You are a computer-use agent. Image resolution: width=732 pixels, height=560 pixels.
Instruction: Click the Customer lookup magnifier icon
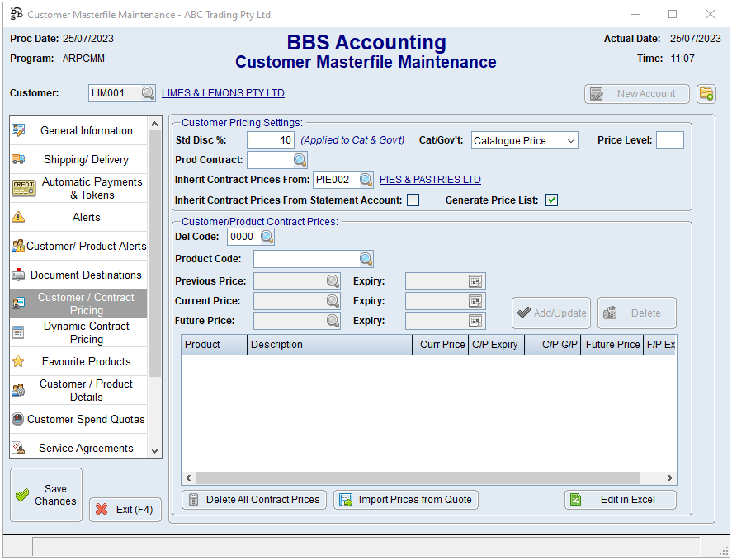(x=148, y=93)
